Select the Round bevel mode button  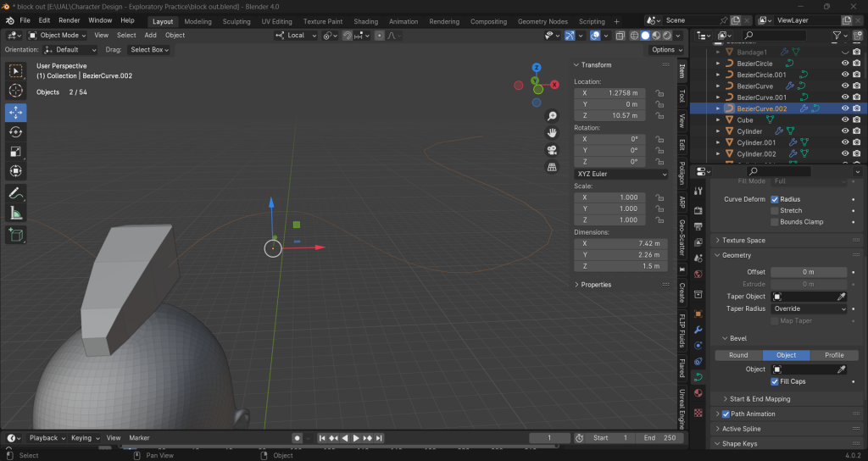point(738,355)
